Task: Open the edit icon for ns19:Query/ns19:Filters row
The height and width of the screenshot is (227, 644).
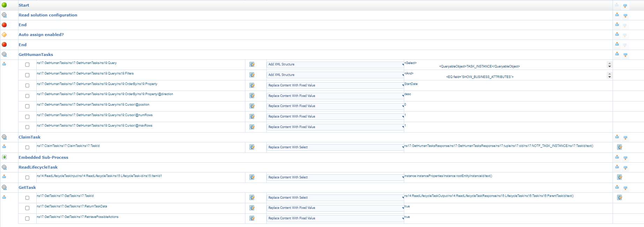Action: (x=252, y=75)
